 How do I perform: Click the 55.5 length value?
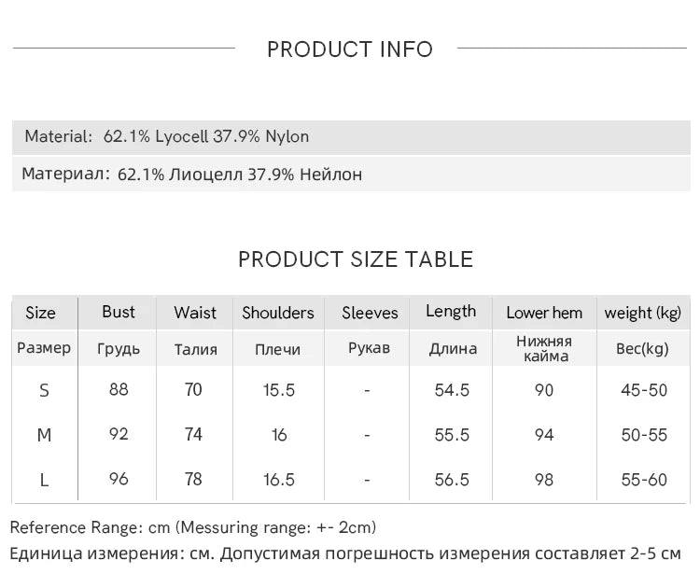point(452,435)
